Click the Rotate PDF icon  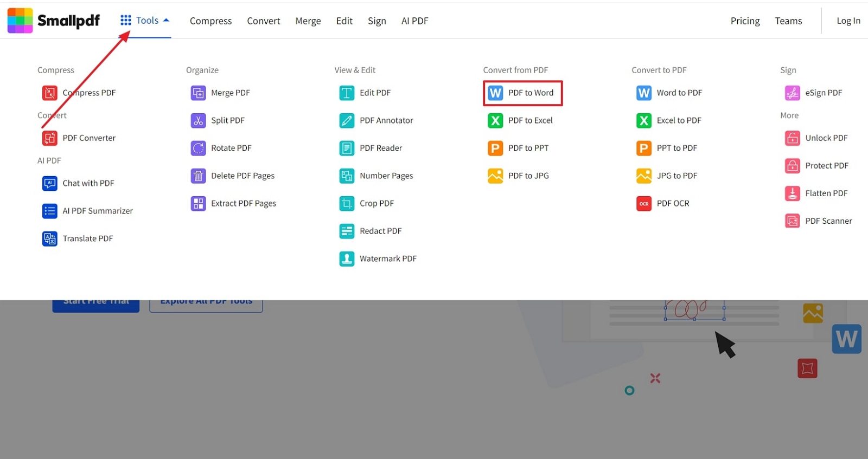199,148
